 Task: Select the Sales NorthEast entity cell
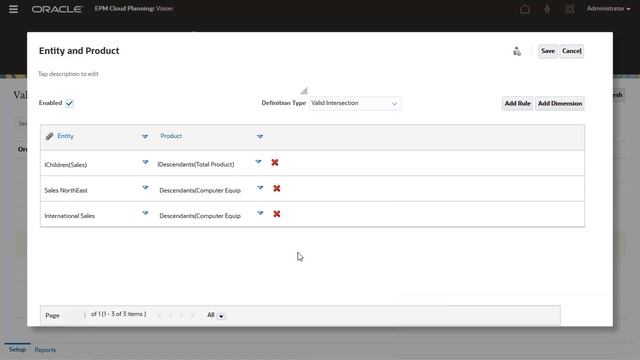[66, 190]
